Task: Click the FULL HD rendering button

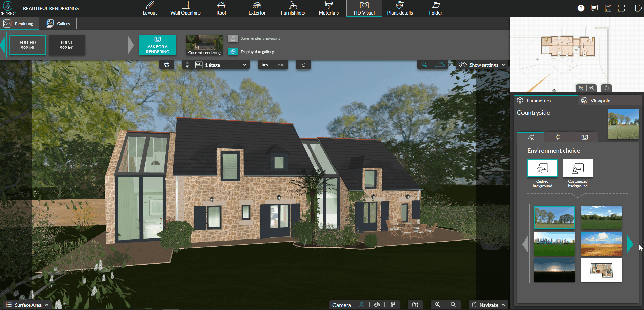Action: (x=27, y=45)
